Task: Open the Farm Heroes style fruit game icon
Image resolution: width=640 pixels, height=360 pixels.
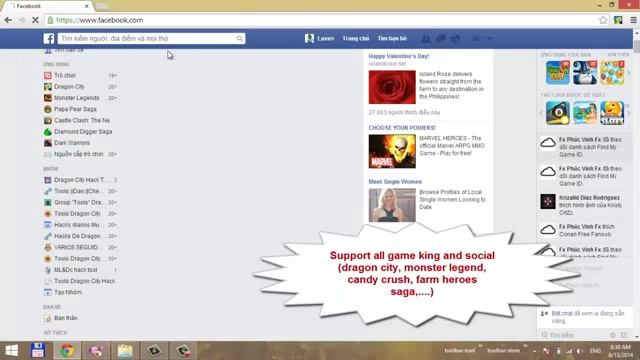Action: pyautogui.click(x=612, y=73)
